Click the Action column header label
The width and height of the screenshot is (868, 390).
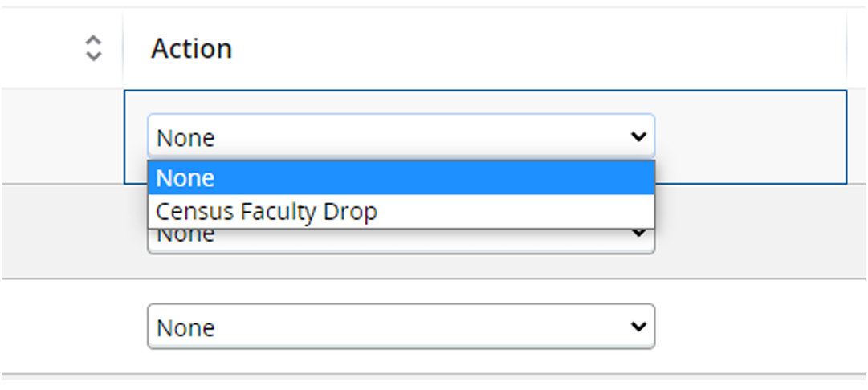(x=191, y=49)
